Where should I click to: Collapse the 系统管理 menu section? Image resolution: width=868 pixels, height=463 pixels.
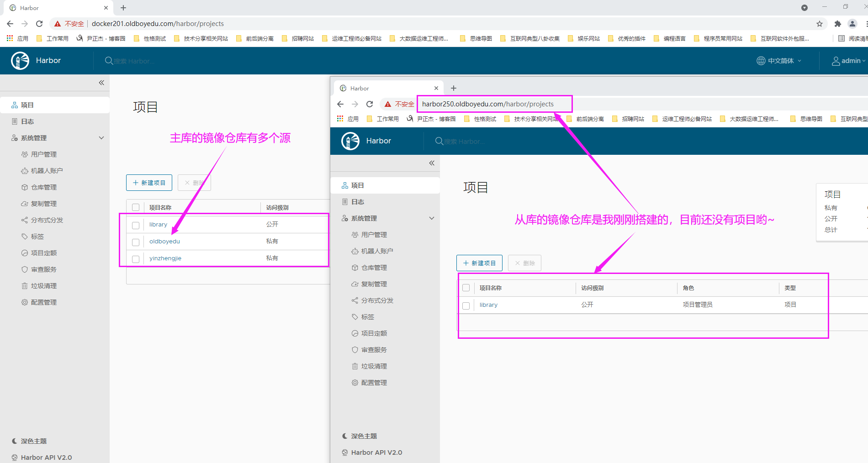101,138
